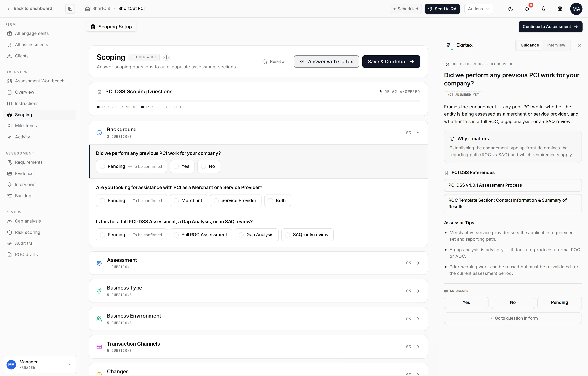
Task: Click the Back to dashboard arrow icon
Action: click(x=9, y=9)
